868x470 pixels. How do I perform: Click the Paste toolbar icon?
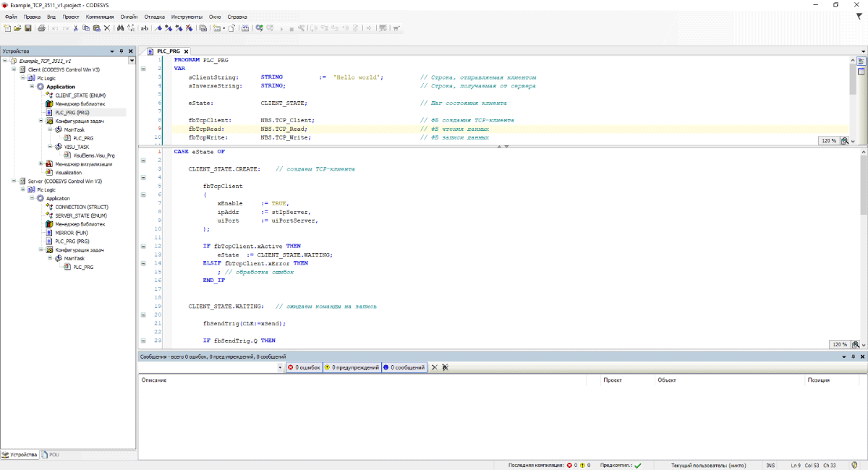[x=96, y=28]
